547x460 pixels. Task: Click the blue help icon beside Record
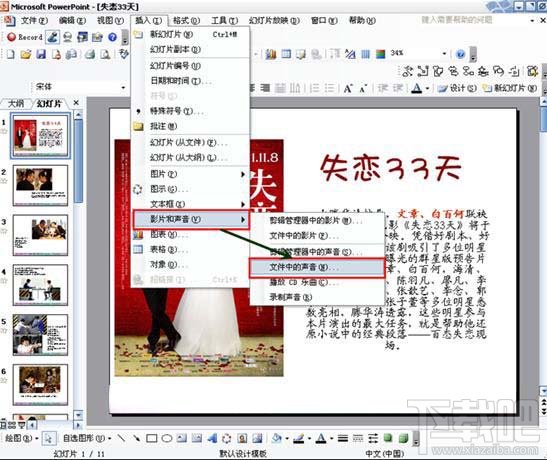[112, 37]
